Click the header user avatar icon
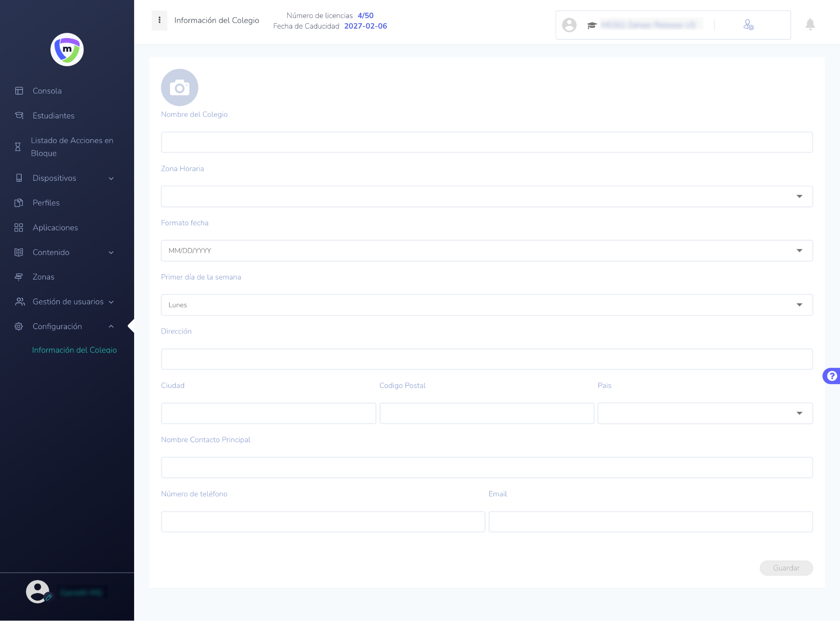Viewport: 840px width, 621px height. click(569, 25)
